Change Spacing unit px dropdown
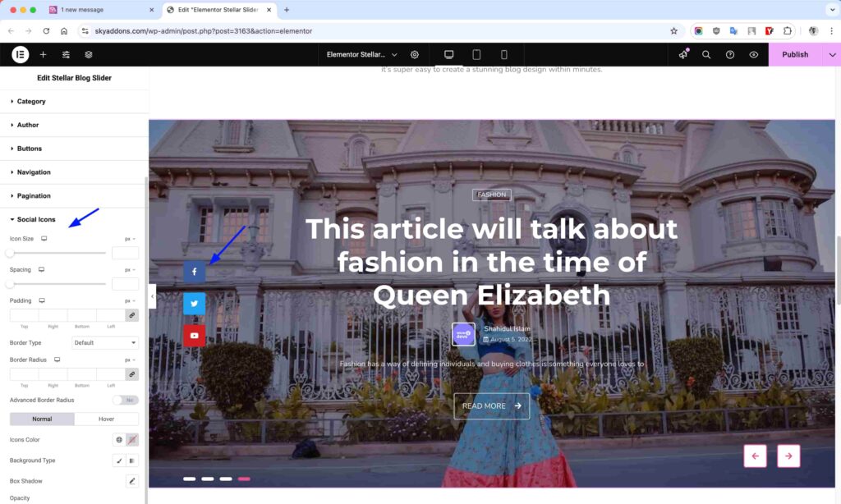This screenshot has height=504, width=841. pyautogui.click(x=130, y=270)
